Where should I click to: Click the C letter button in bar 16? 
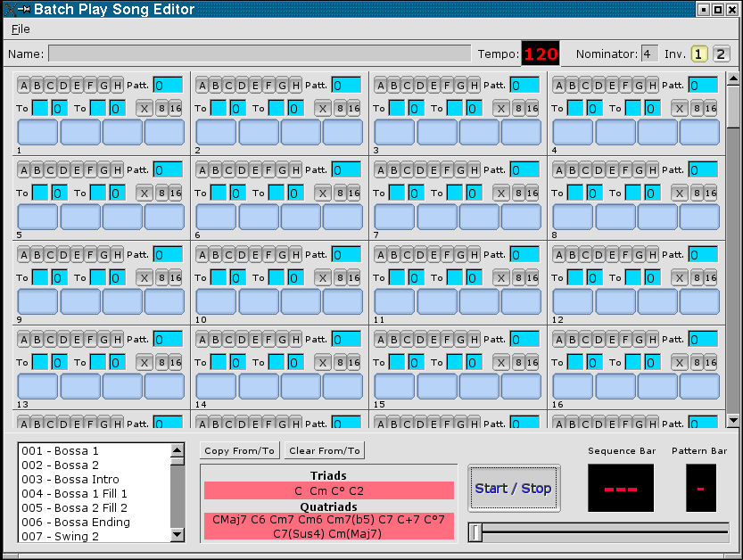(x=585, y=340)
